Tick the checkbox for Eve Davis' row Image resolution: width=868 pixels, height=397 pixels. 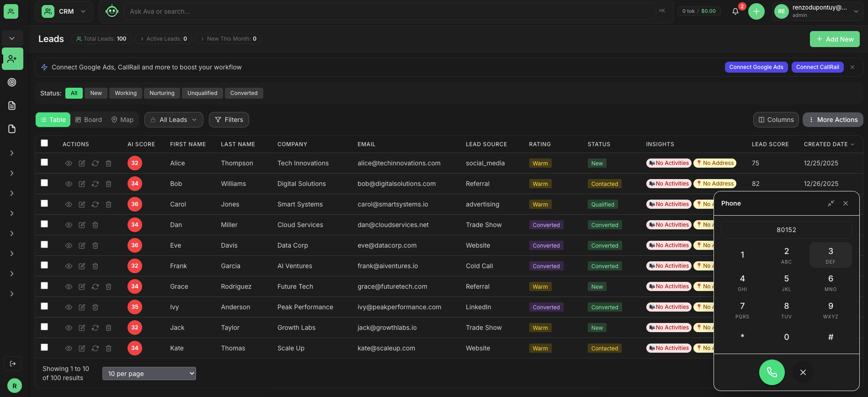[44, 245]
